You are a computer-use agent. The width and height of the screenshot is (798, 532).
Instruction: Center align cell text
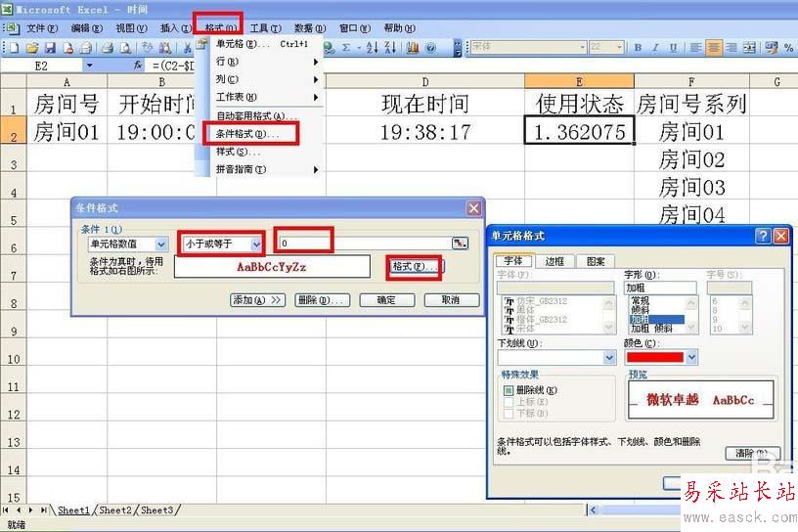(x=714, y=48)
